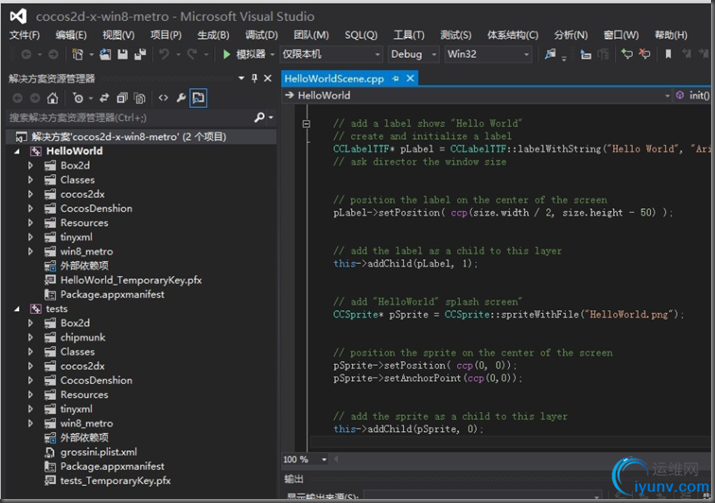Click the comment selection toolbar icon
Image resolution: width=715 pixels, height=503 pixels.
627,54
